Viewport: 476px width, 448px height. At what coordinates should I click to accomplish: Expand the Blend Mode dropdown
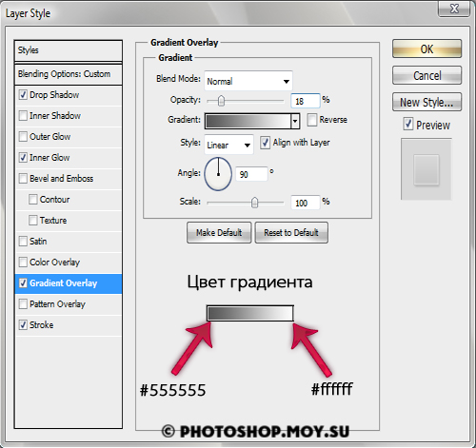click(248, 81)
